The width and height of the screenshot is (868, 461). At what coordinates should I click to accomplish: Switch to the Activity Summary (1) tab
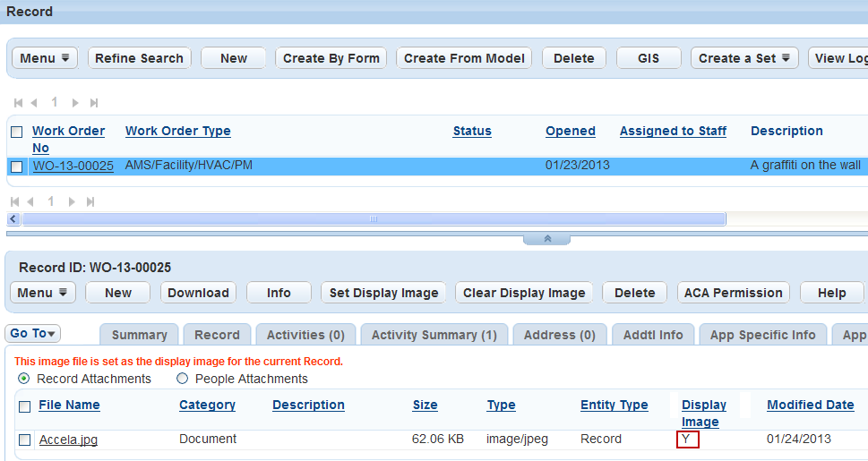pyautogui.click(x=434, y=335)
